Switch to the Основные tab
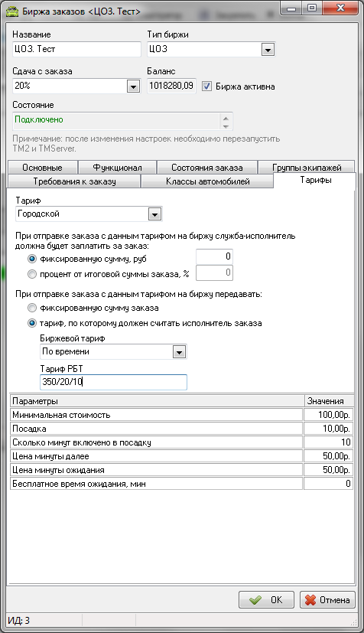364x633 pixels. click(42, 167)
